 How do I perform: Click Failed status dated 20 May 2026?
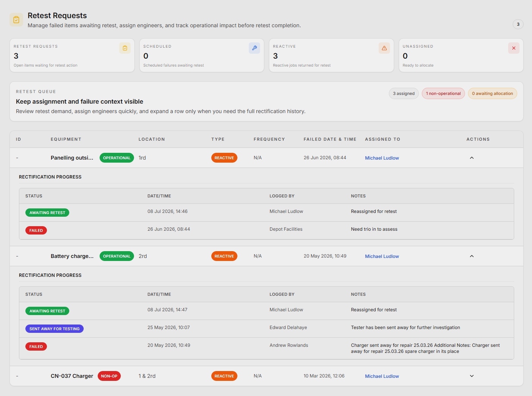36,346
